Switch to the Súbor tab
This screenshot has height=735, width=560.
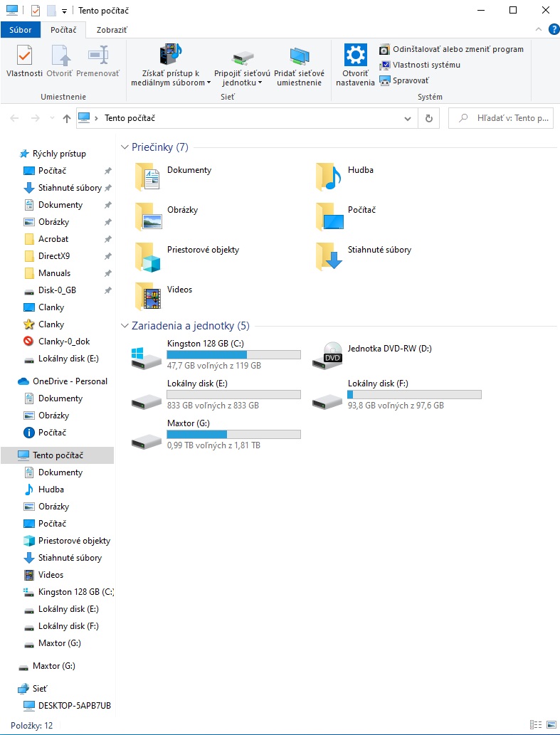(x=20, y=30)
